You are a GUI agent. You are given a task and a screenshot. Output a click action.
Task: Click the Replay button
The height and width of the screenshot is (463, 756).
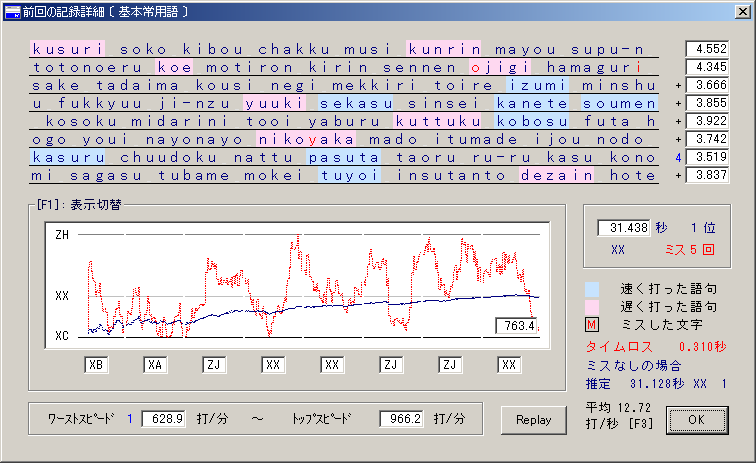(x=533, y=420)
